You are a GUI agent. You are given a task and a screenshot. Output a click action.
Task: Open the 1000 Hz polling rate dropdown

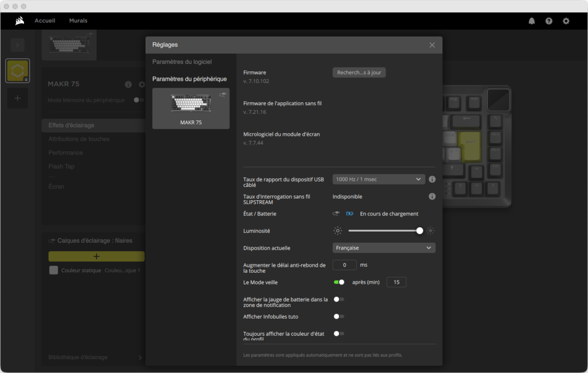tap(378, 179)
